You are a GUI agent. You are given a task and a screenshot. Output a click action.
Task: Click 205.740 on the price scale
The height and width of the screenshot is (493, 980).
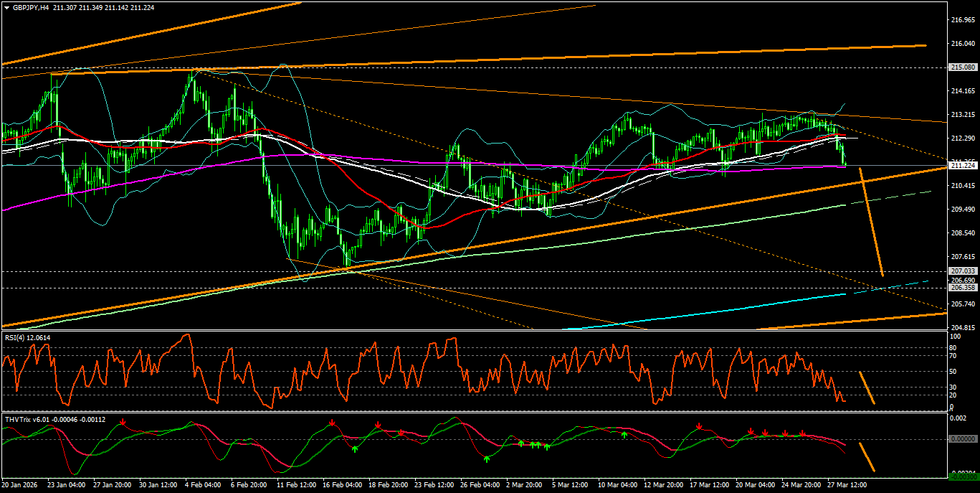964,304
